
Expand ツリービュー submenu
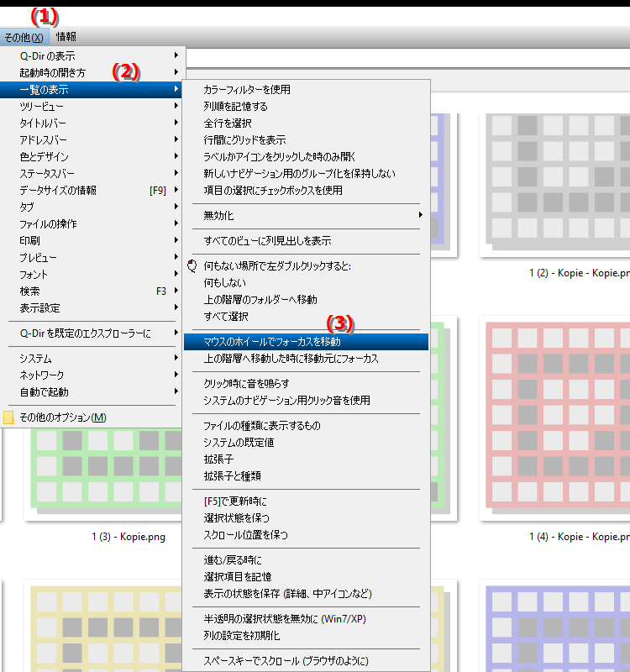[x=92, y=107]
